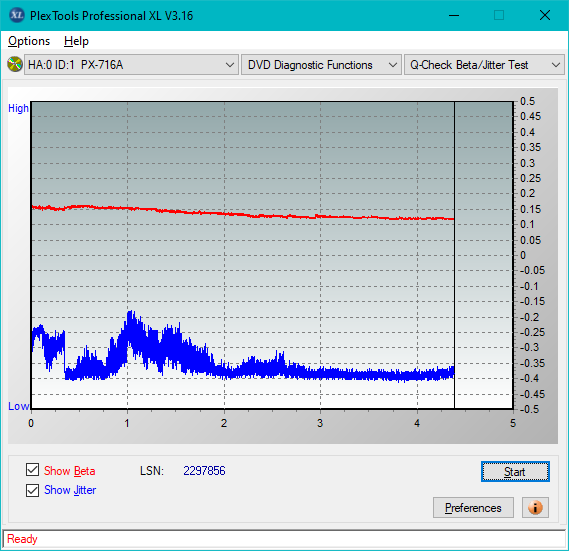Click the red beta curve on graph

click(x=242, y=214)
